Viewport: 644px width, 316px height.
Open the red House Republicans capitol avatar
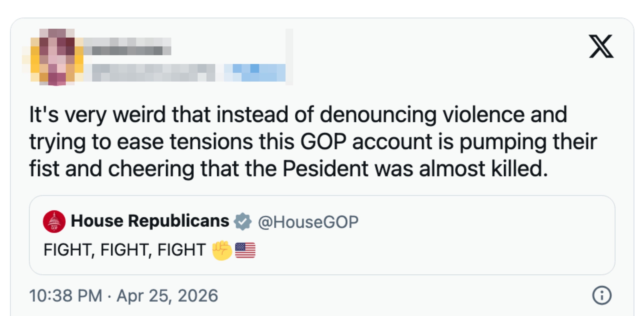point(54,221)
